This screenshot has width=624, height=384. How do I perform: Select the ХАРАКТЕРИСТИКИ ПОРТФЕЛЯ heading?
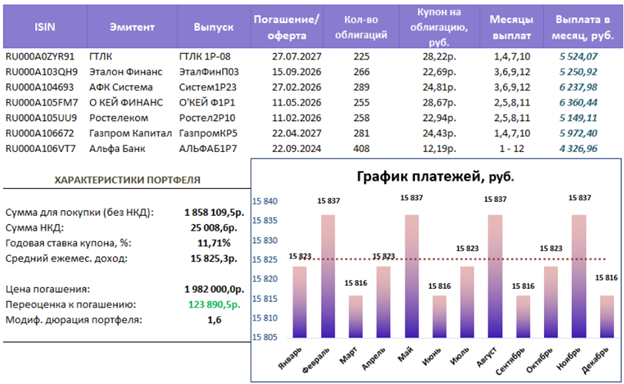(127, 180)
